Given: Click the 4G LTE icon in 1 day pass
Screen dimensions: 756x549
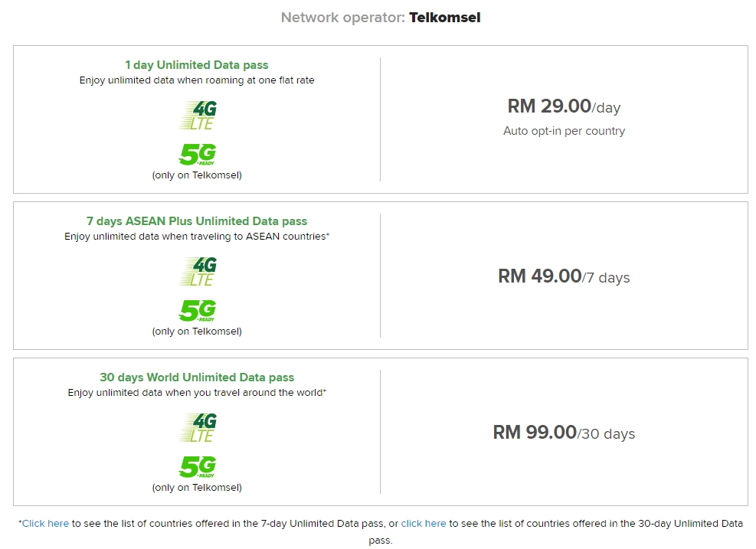Looking at the screenshot, I should pos(198,115).
